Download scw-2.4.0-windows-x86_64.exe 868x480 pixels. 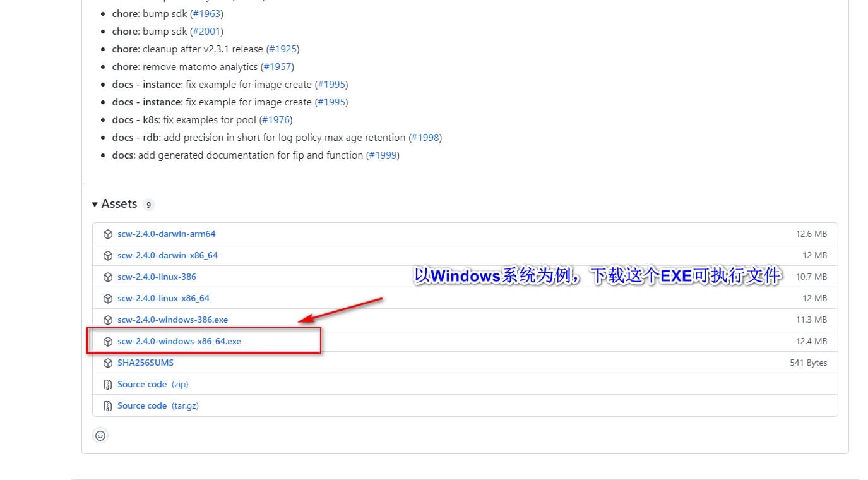(179, 341)
